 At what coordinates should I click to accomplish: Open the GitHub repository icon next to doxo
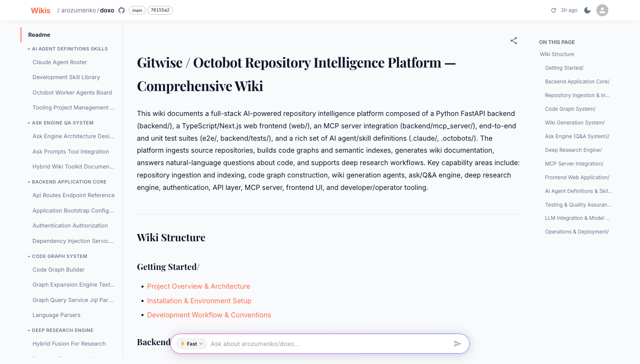pos(121,10)
